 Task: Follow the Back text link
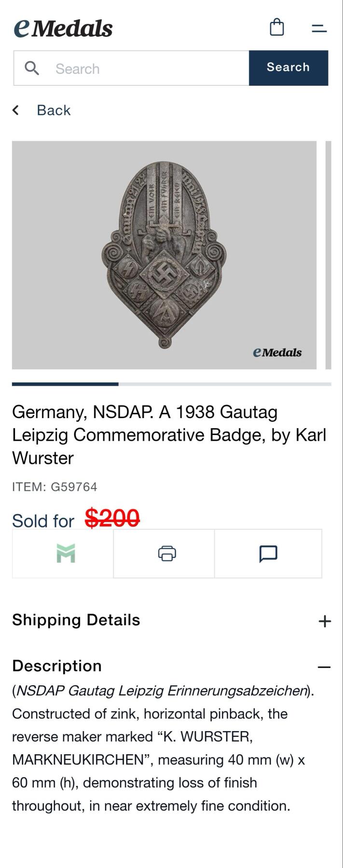54,110
